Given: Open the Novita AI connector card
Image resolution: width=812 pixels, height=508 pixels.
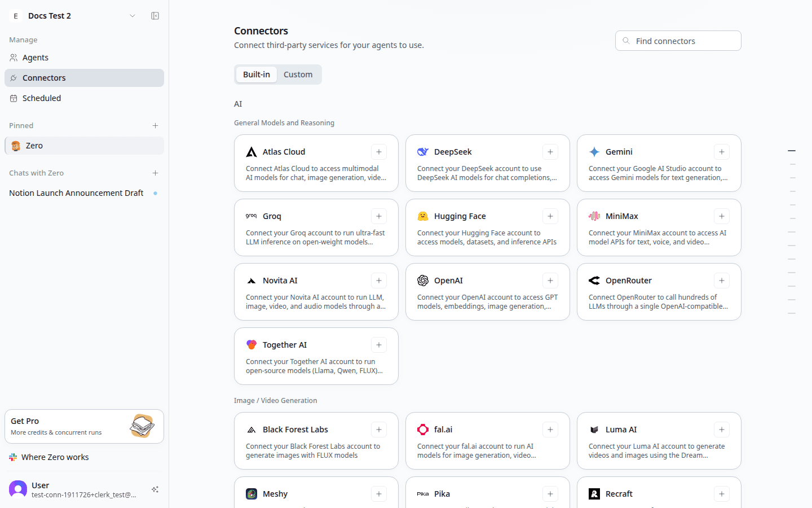Looking at the screenshot, I should tap(316, 292).
